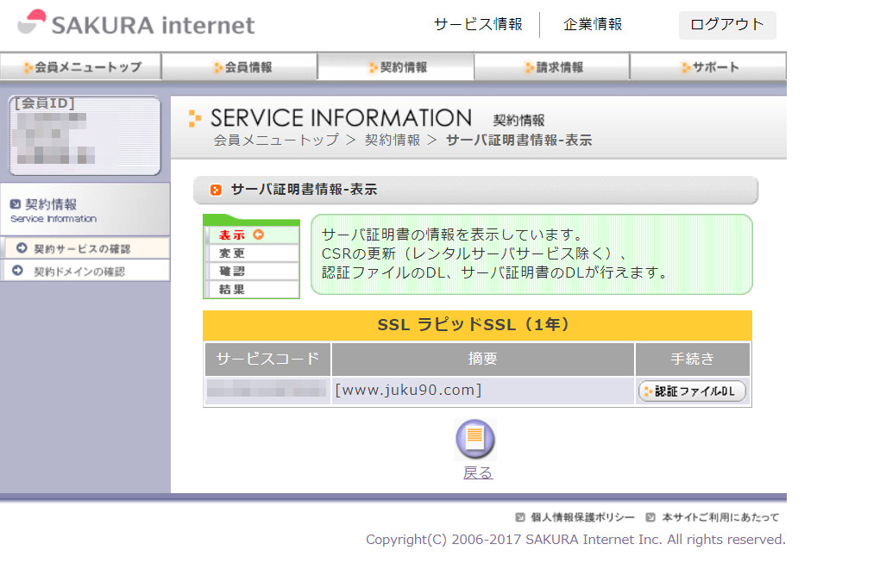
Task: Click the [www.juku90.com] summary cell
Action: (x=482, y=391)
